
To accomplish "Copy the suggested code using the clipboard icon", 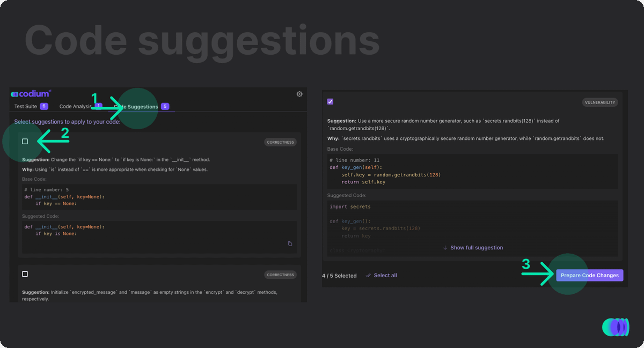I will coord(290,243).
